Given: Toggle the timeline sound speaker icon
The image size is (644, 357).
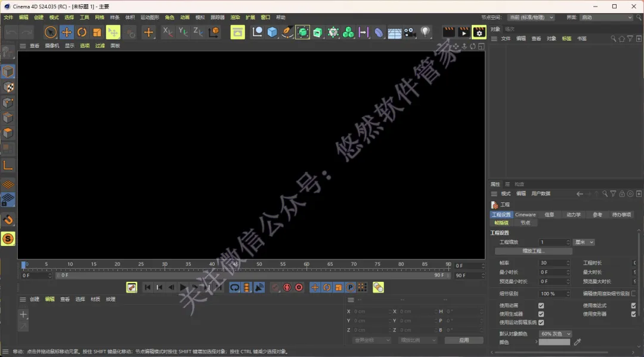Looking at the screenshot, I should point(259,287).
